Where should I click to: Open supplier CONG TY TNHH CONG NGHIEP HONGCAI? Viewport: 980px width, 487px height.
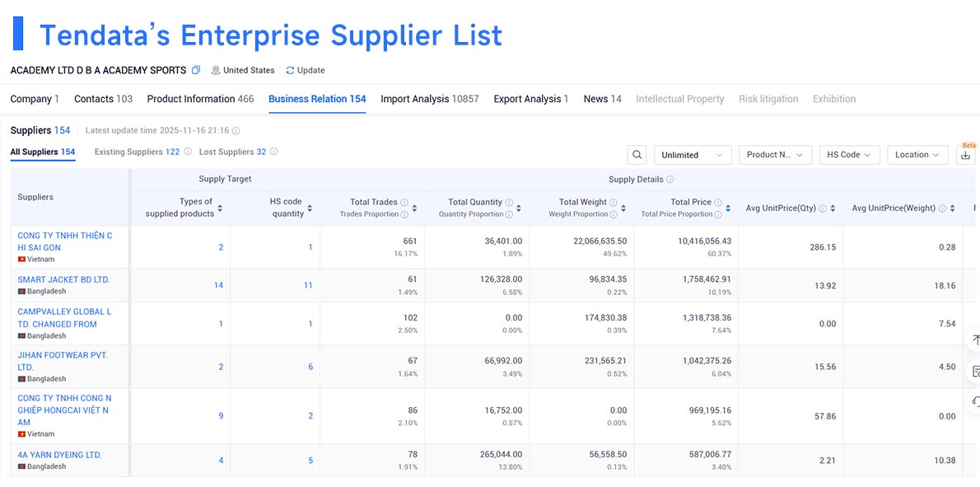coord(63,410)
